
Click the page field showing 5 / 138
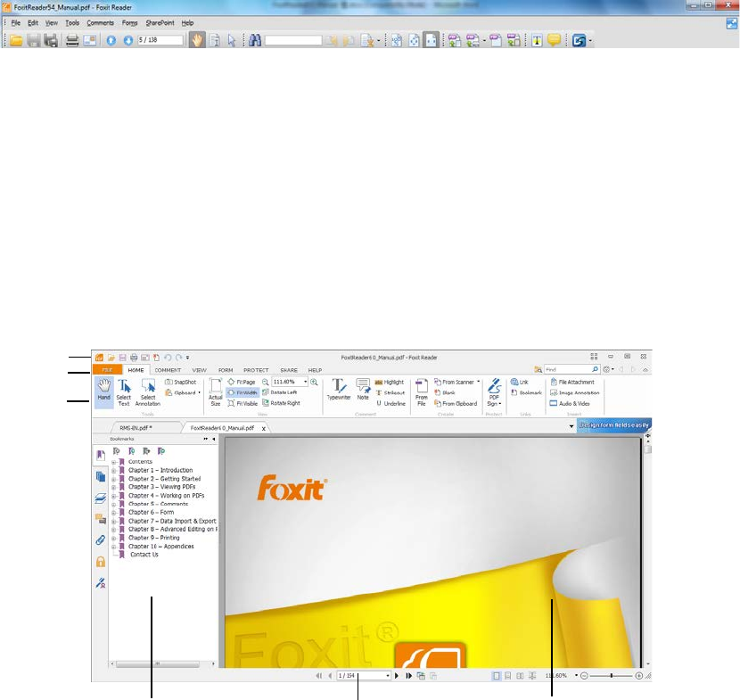click(x=160, y=40)
